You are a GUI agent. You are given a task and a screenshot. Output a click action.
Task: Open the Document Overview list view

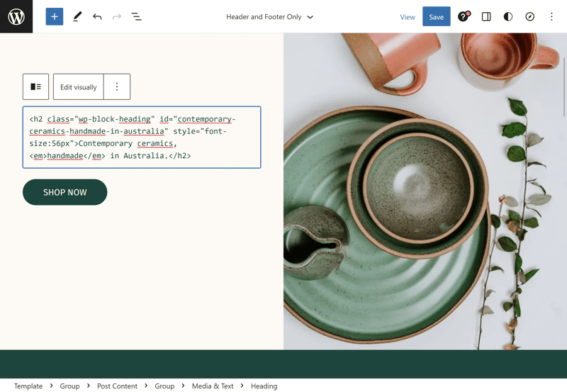pyautogui.click(x=136, y=16)
